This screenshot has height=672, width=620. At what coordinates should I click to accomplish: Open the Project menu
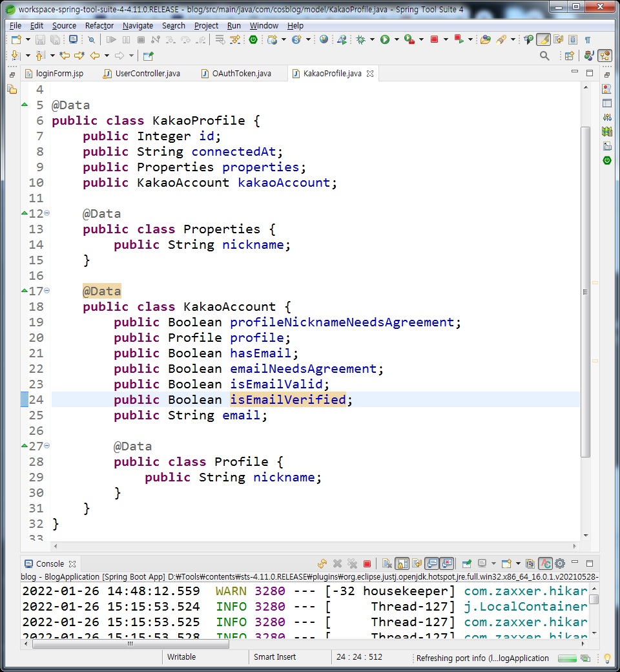coord(206,26)
